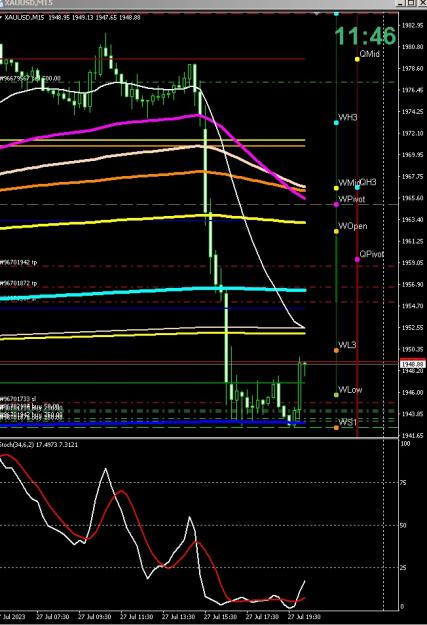Click the yellow WOpen level dot
The height and width of the screenshot is (625, 427).
(336, 231)
